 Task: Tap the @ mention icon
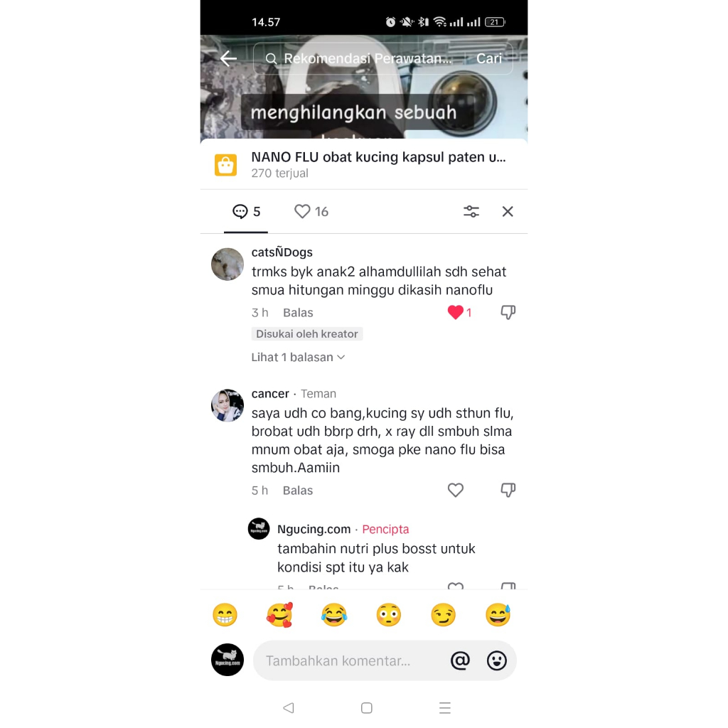click(460, 660)
